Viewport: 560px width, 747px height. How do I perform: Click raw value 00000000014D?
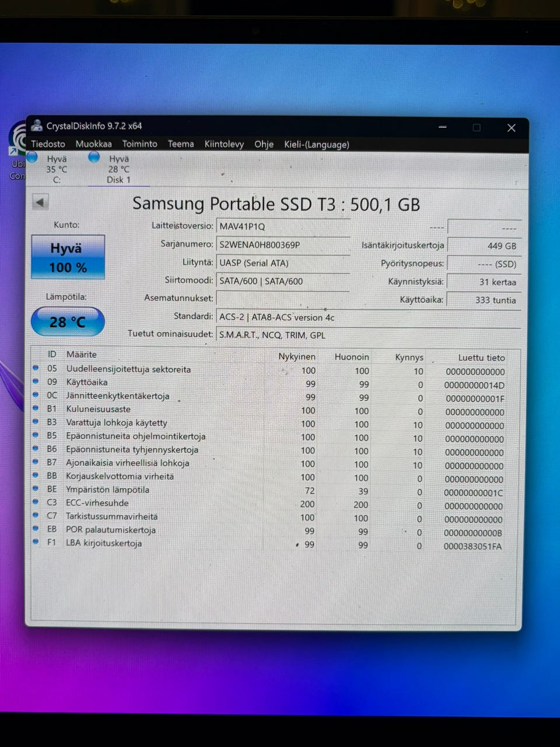[x=474, y=385]
